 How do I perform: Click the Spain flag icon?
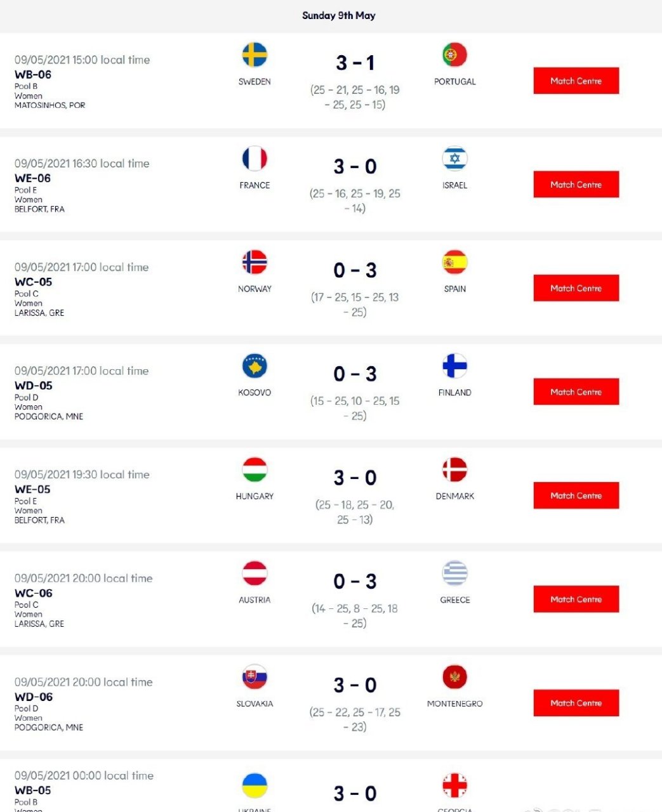coord(454,262)
